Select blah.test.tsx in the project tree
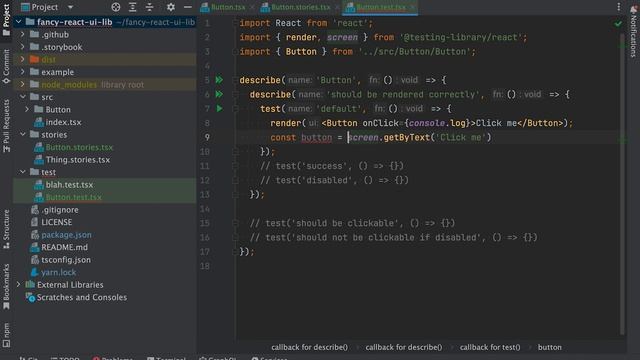The image size is (640, 360). click(69, 184)
